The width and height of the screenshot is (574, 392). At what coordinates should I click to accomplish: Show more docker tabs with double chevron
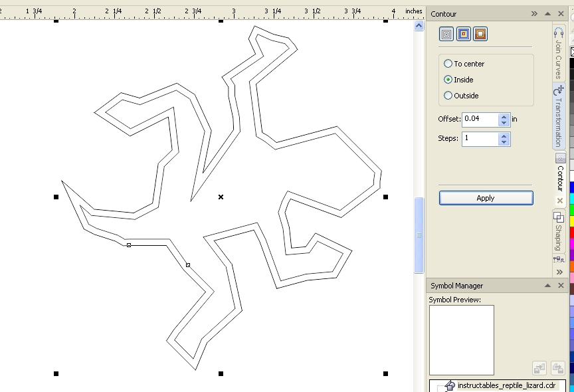tap(559, 272)
